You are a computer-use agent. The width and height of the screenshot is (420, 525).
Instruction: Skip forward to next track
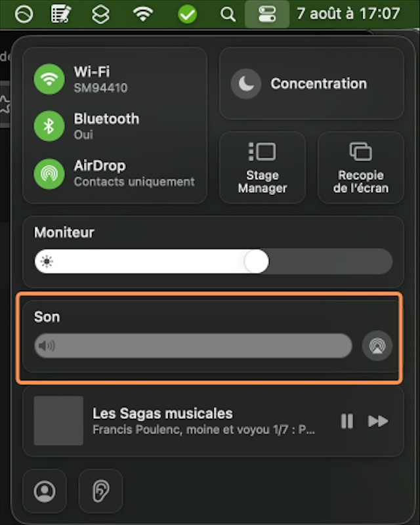(378, 421)
